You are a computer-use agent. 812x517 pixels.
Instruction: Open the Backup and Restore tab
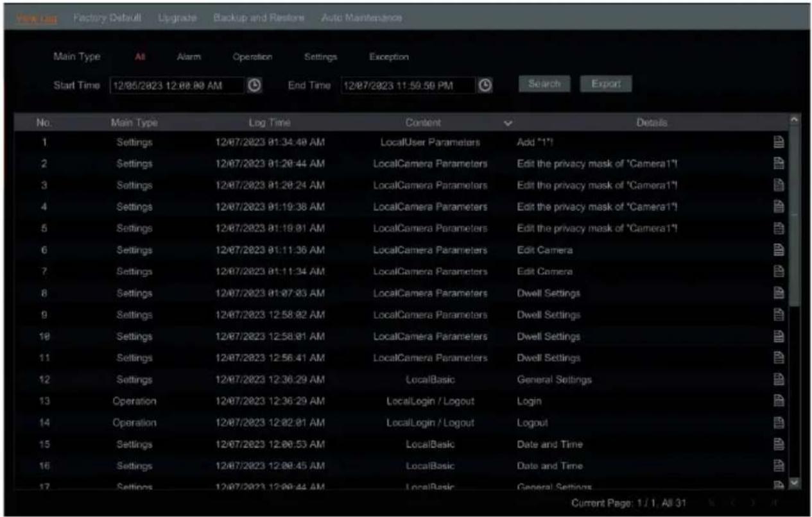pyautogui.click(x=259, y=18)
